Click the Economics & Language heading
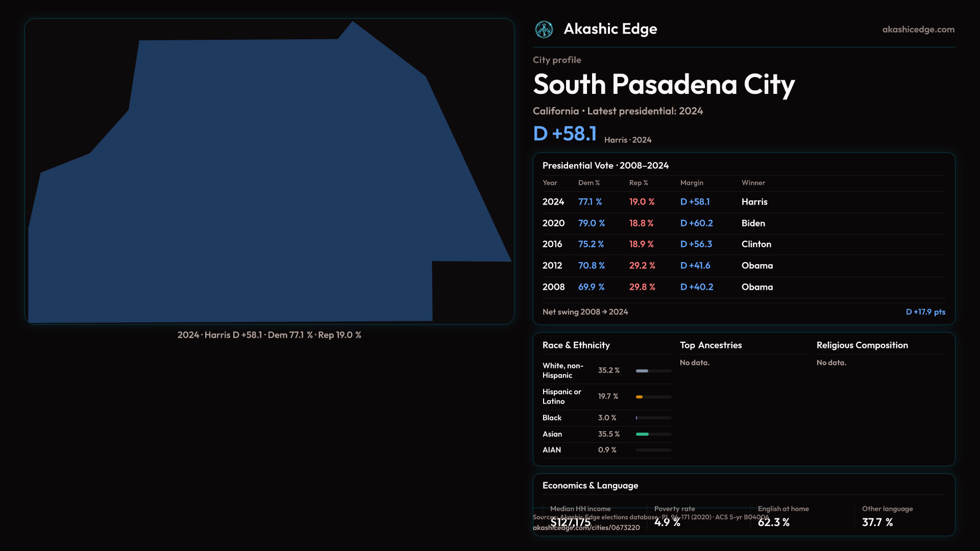Image resolution: width=980 pixels, height=551 pixels. 590,486
